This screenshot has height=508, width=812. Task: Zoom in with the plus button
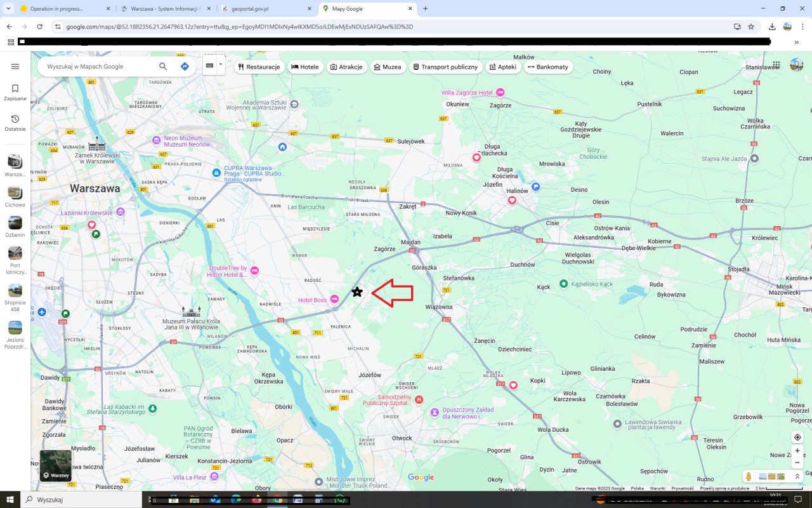click(797, 451)
